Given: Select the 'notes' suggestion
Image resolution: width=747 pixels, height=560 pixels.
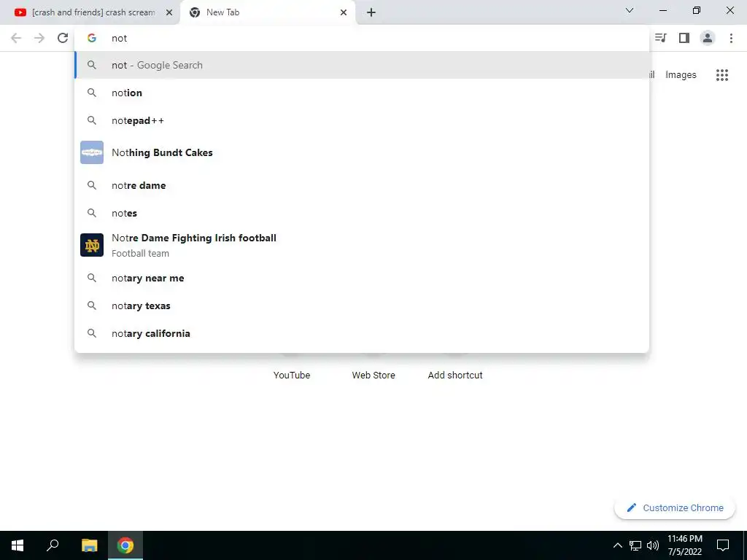Looking at the screenshot, I should pos(362,213).
